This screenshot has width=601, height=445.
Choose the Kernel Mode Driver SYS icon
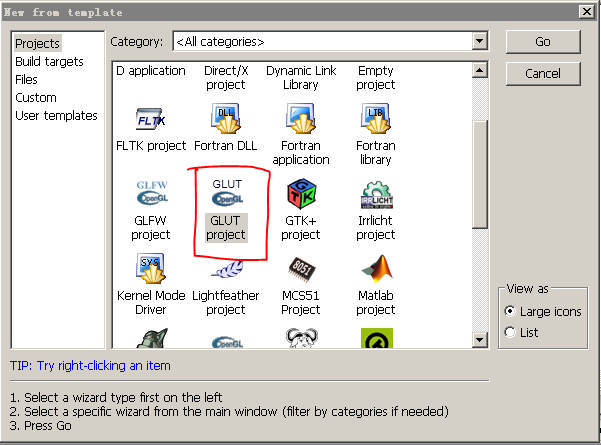[151, 268]
